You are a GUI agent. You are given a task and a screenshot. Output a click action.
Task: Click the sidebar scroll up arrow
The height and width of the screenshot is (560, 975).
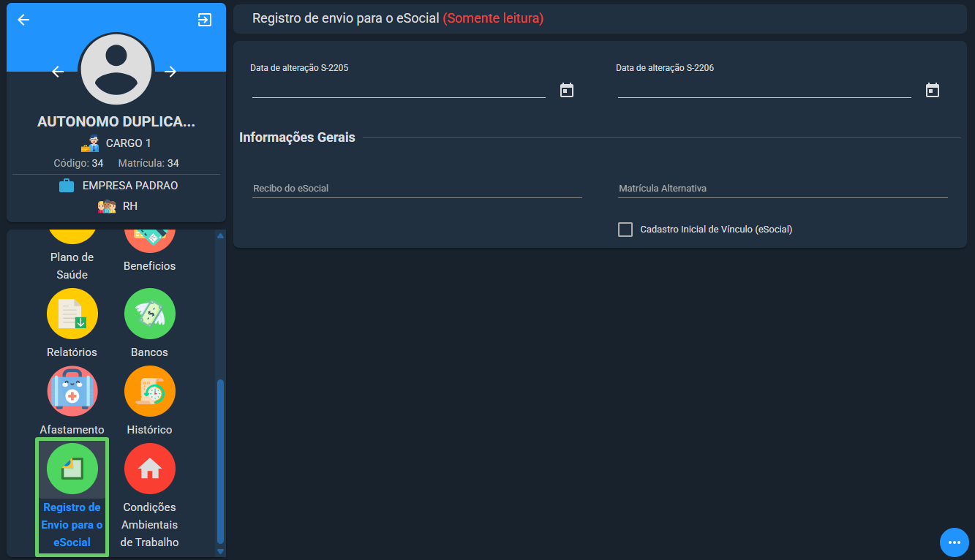221,235
